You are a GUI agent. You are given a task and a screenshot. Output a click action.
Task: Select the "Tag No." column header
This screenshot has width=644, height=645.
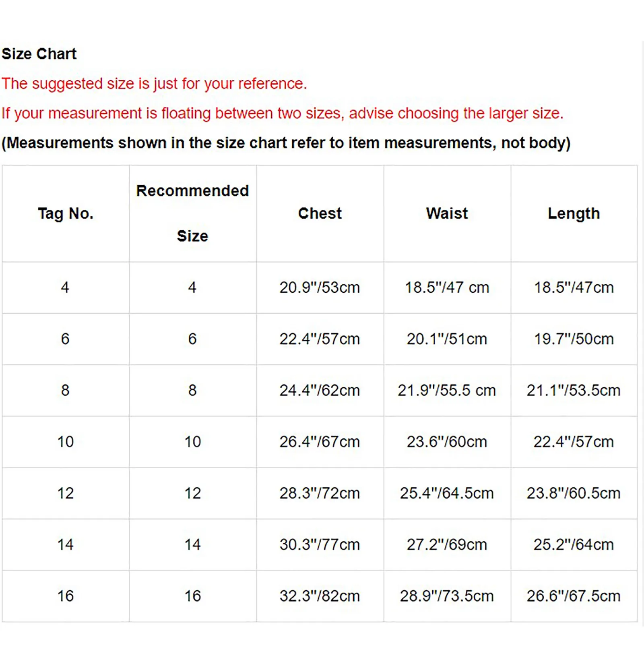click(x=66, y=213)
